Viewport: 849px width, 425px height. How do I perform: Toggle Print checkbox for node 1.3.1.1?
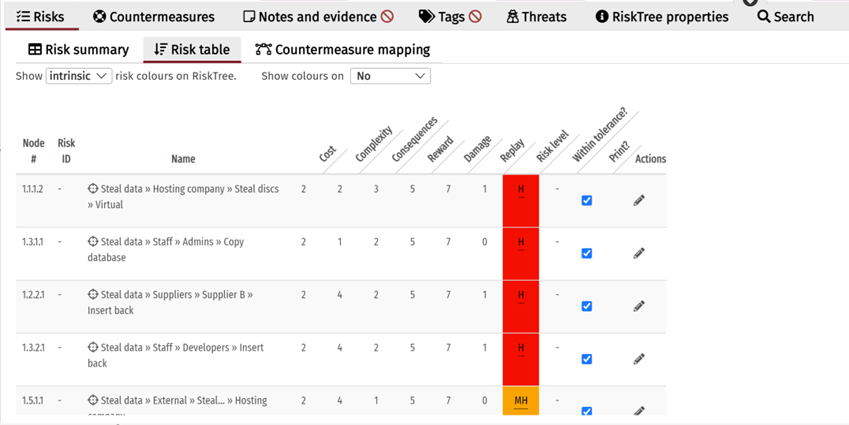tap(586, 253)
